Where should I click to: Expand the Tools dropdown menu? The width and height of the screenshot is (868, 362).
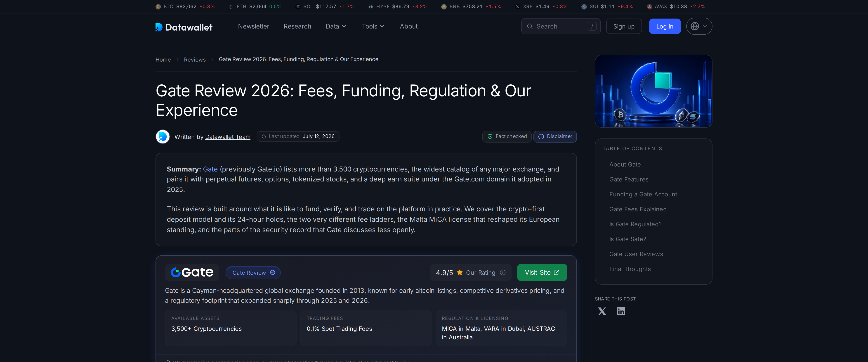point(373,26)
